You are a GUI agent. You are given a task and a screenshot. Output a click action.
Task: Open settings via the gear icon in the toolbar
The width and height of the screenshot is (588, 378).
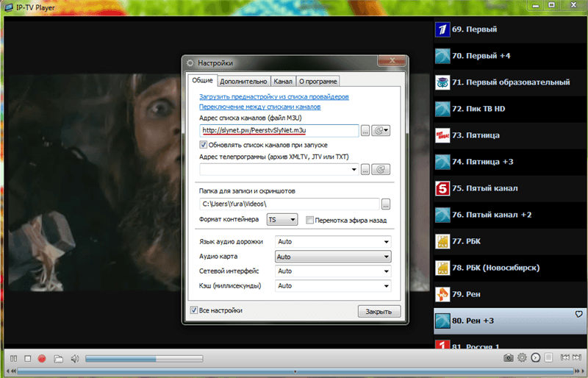[x=522, y=357]
